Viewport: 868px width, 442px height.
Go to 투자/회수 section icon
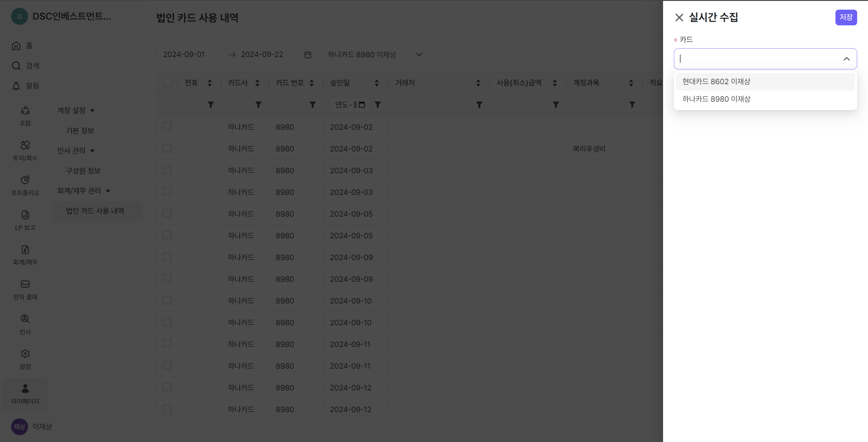25,145
